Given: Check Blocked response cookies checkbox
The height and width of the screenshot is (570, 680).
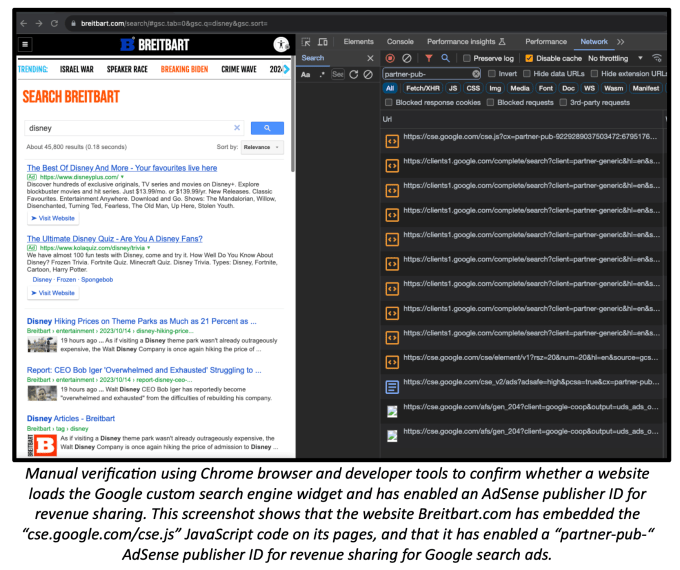Looking at the screenshot, I should click(389, 102).
